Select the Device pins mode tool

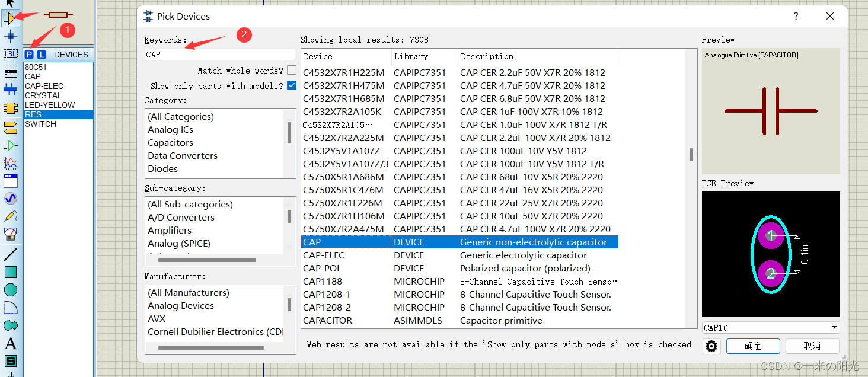pyautogui.click(x=11, y=145)
